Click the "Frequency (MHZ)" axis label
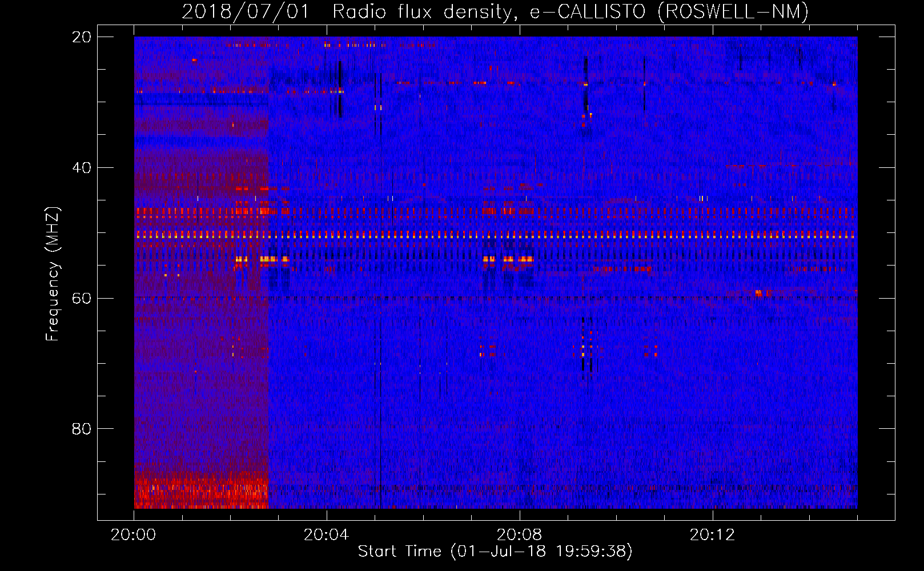The image size is (924, 571). (x=53, y=274)
